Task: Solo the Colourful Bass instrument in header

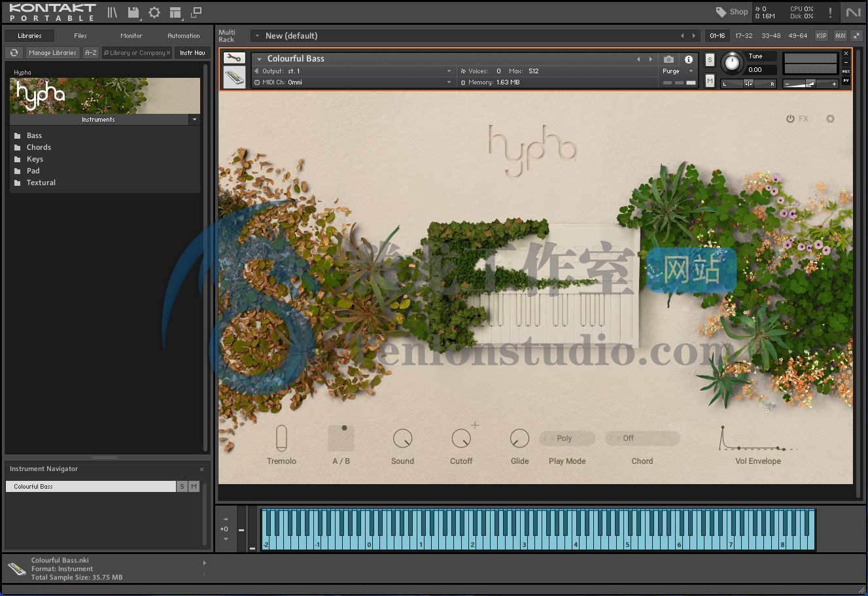Action: pos(710,60)
